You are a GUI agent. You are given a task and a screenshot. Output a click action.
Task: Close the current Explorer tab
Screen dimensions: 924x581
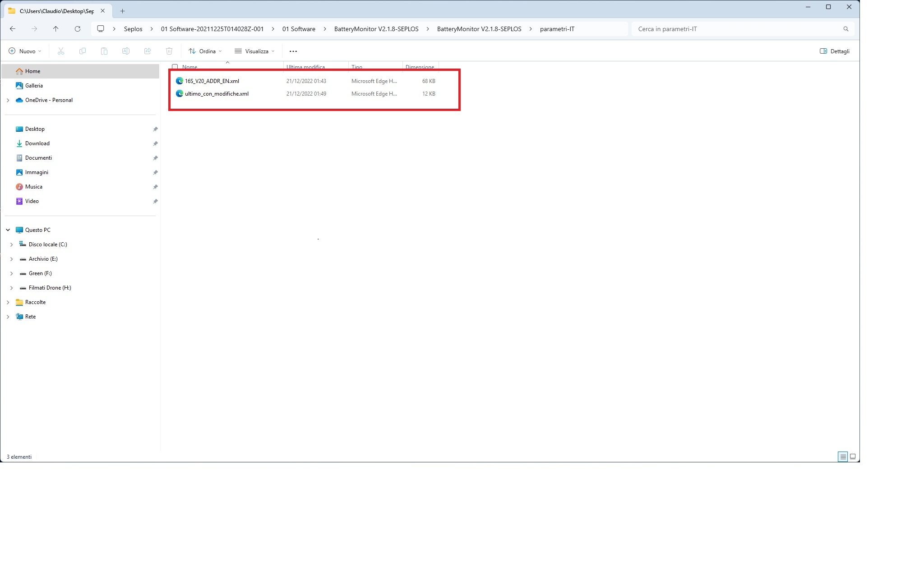(x=102, y=11)
